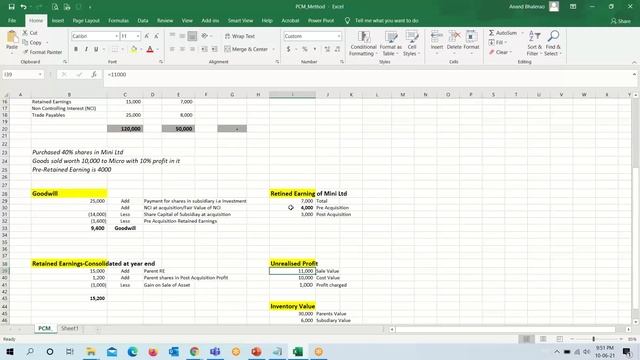Open Format as Table gallery

tap(391, 43)
